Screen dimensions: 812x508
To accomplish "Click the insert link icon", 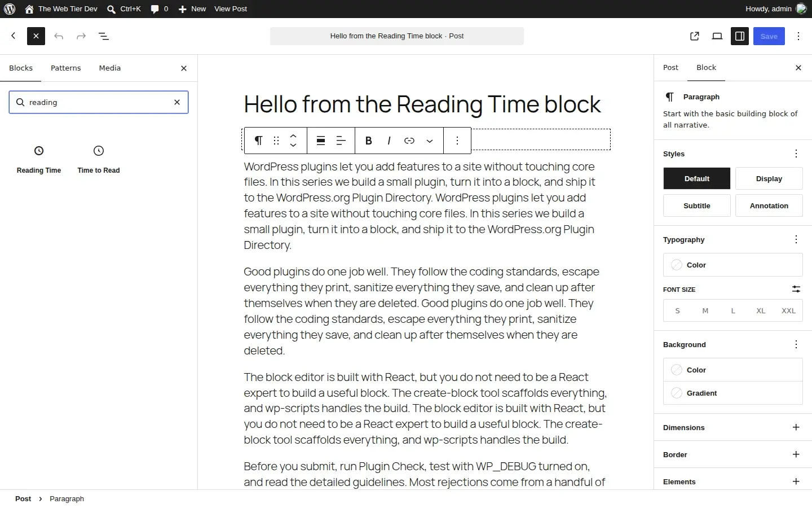I will (x=409, y=141).
